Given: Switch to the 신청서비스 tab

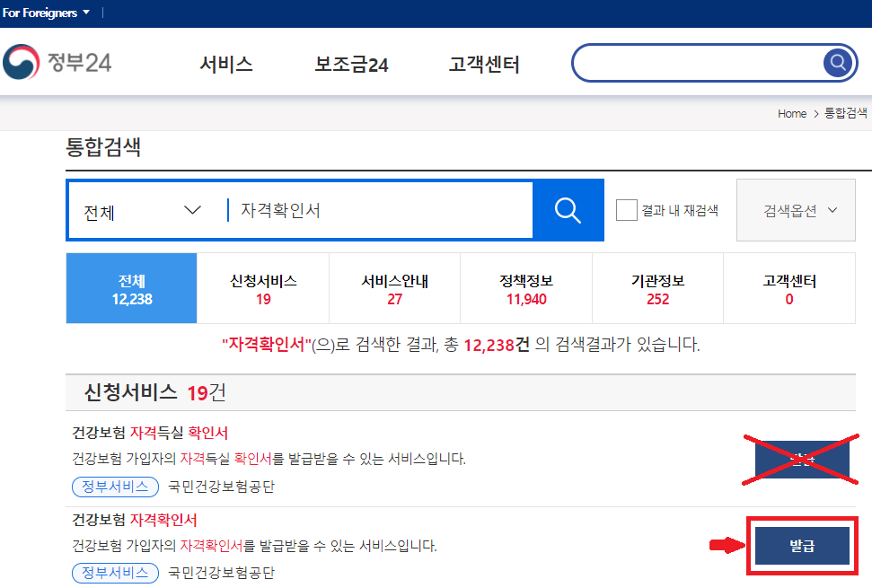Looking at the screenshot, I should pos(263,289).
